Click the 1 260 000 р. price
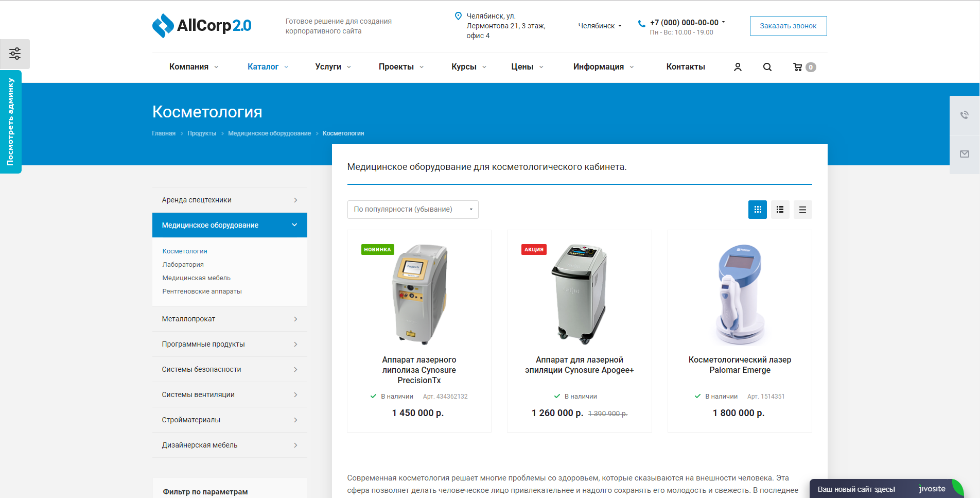The height and width of the screenshot is (498, 980). 557,413
